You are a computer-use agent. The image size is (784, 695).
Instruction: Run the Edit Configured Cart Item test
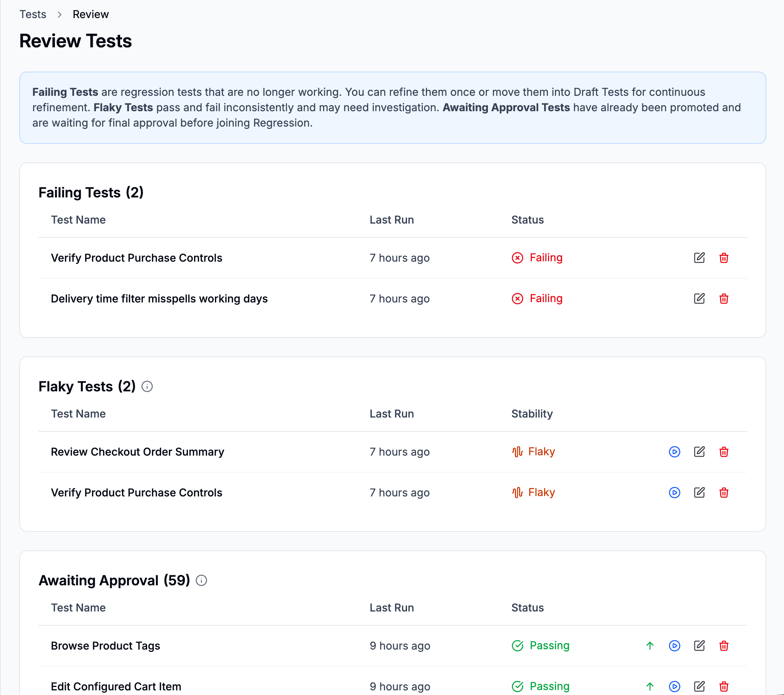(675, 687)
